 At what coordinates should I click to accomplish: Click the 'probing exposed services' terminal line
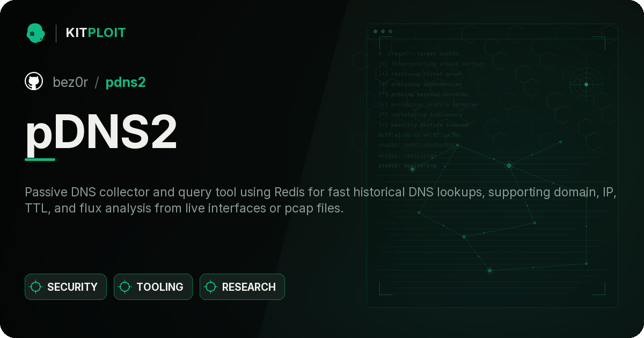[x=424, y=94]
